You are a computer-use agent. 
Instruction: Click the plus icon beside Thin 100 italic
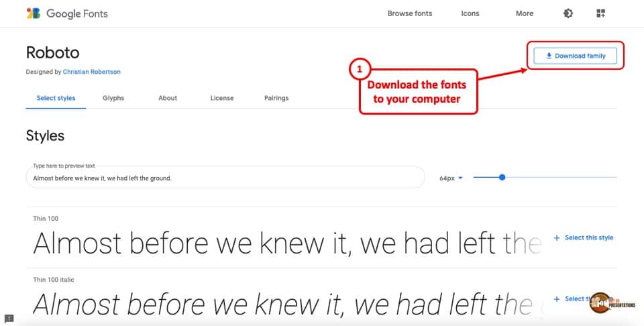557,299
